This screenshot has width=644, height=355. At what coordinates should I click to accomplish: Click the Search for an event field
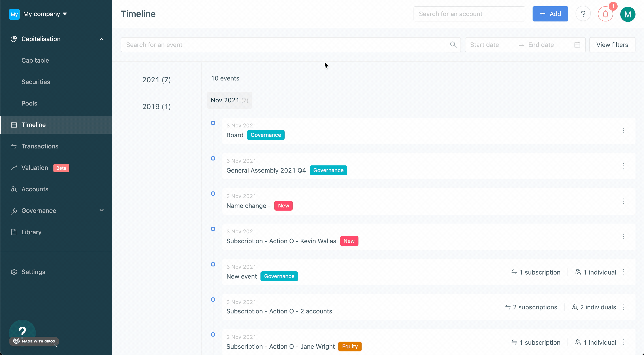283,45
